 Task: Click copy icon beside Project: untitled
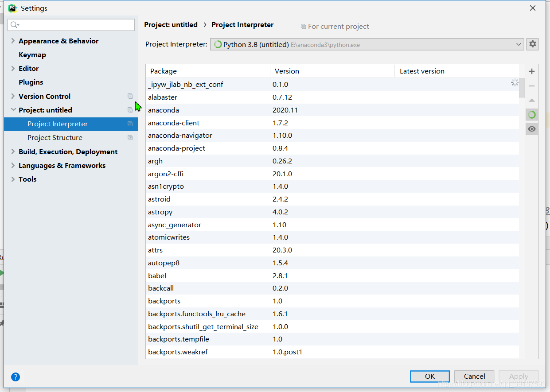tap(130, 110)
